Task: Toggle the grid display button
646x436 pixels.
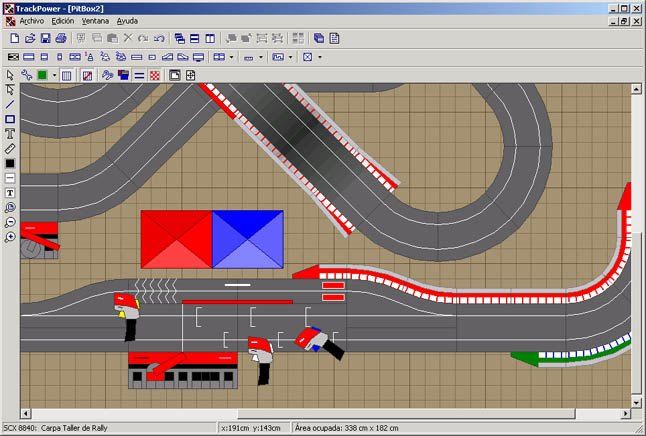Action: coord(66,75)
